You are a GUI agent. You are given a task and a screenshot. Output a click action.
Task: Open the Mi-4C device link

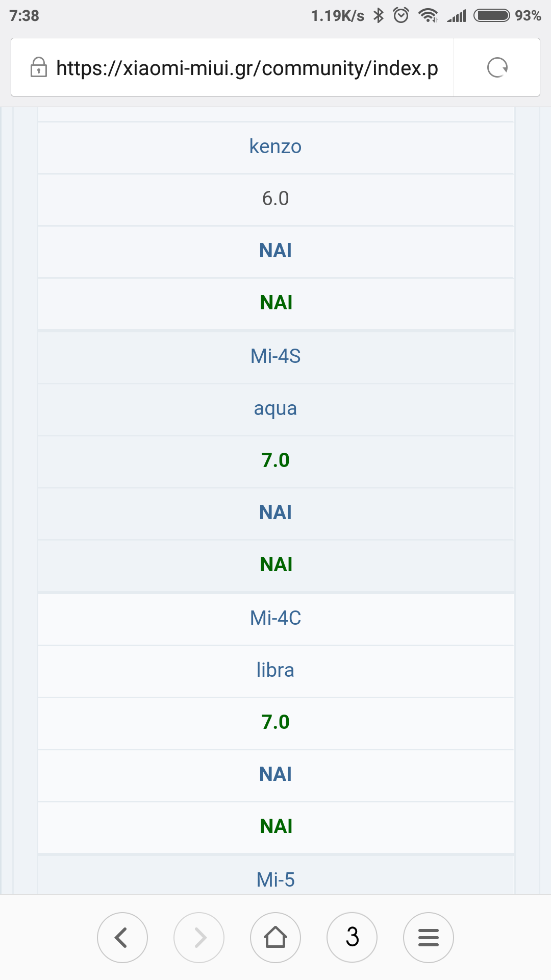tap(275, 618)
